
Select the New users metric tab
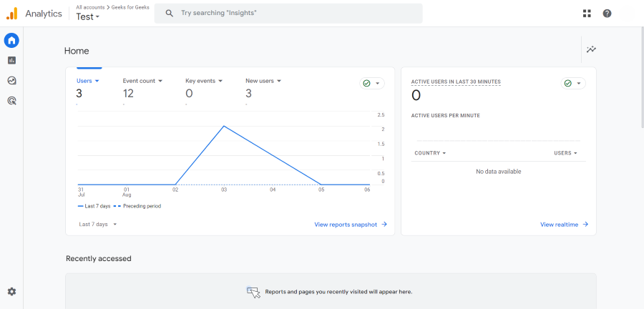pyautogui.click(x=263, y=81)
